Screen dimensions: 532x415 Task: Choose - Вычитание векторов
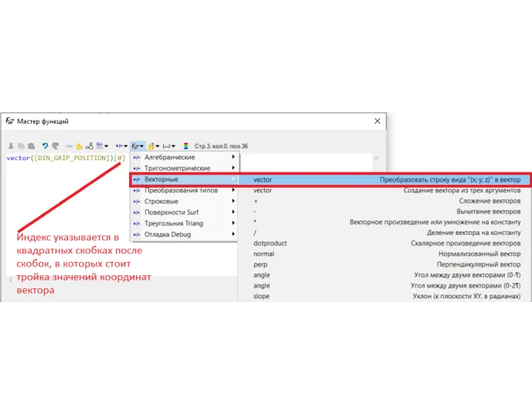(384, 212)
